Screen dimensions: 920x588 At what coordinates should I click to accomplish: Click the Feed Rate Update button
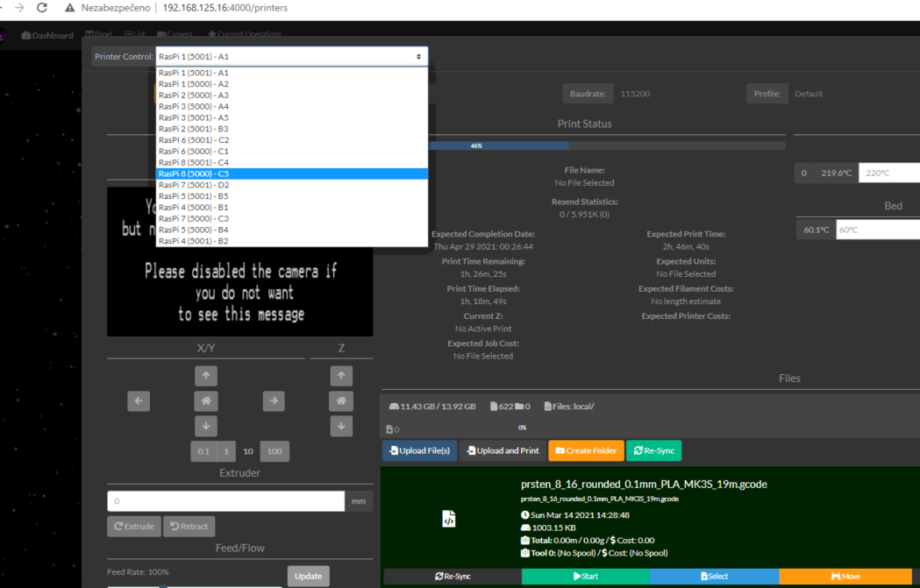click(x=309, y=577)
